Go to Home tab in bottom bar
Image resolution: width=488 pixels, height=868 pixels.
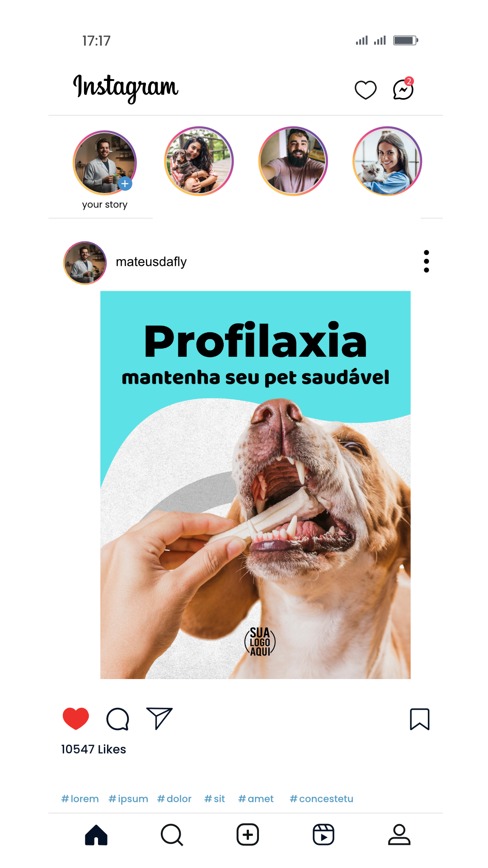point(96,835)
